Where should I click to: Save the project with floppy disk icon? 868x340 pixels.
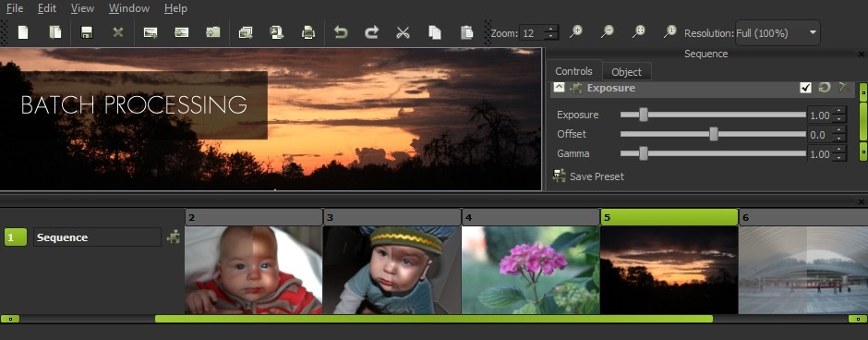87,32
